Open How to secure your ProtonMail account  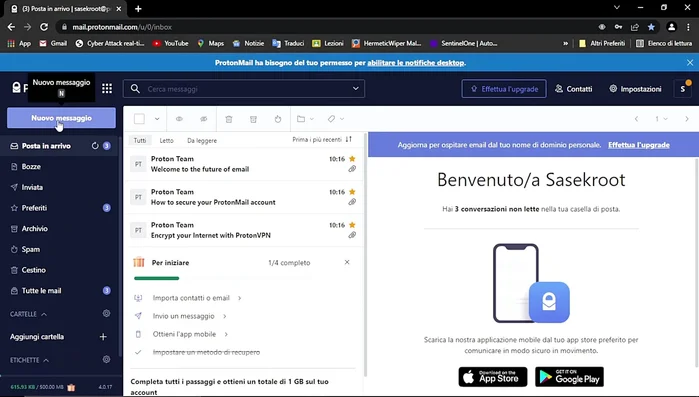(x=244, y=197)
